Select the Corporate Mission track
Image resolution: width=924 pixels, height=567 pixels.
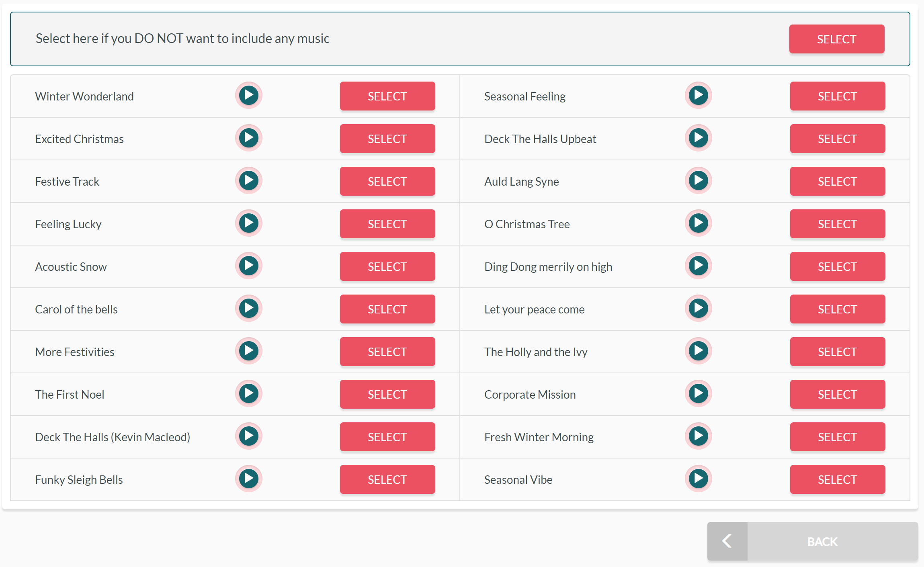click(x=838, y=394)
